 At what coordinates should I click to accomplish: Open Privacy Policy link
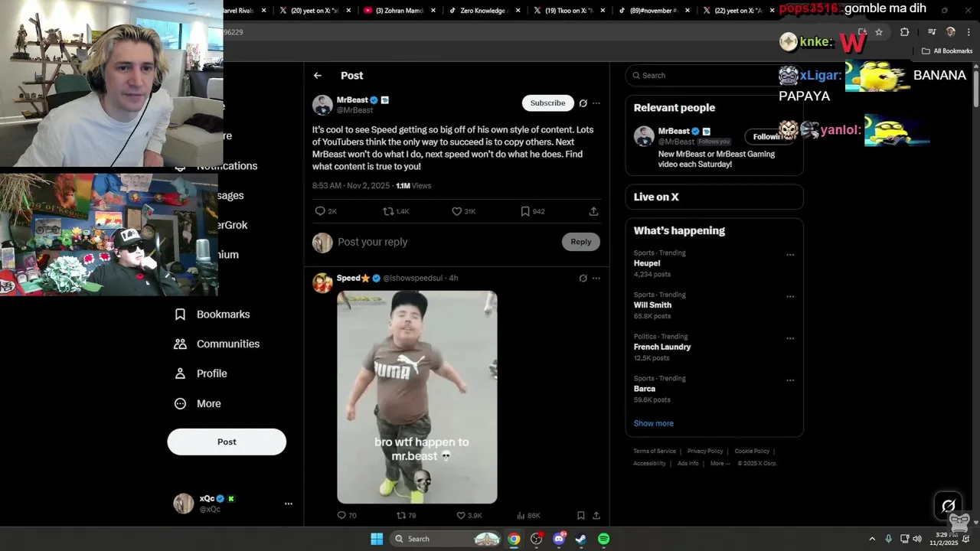[x=705, y=452]
